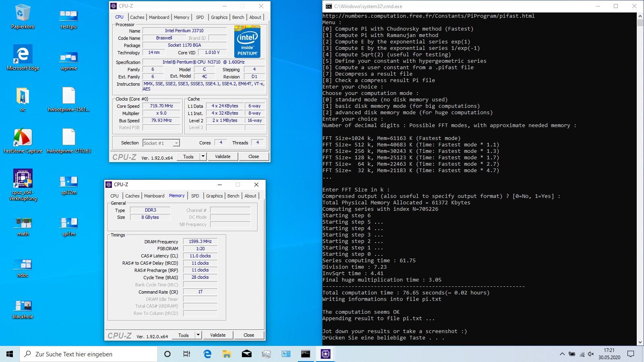The height and width of the screenshot is (362, 644).
Task: Open the testcpu desktop shortcut
Action: pyautogui.click(x=68, y=19)
